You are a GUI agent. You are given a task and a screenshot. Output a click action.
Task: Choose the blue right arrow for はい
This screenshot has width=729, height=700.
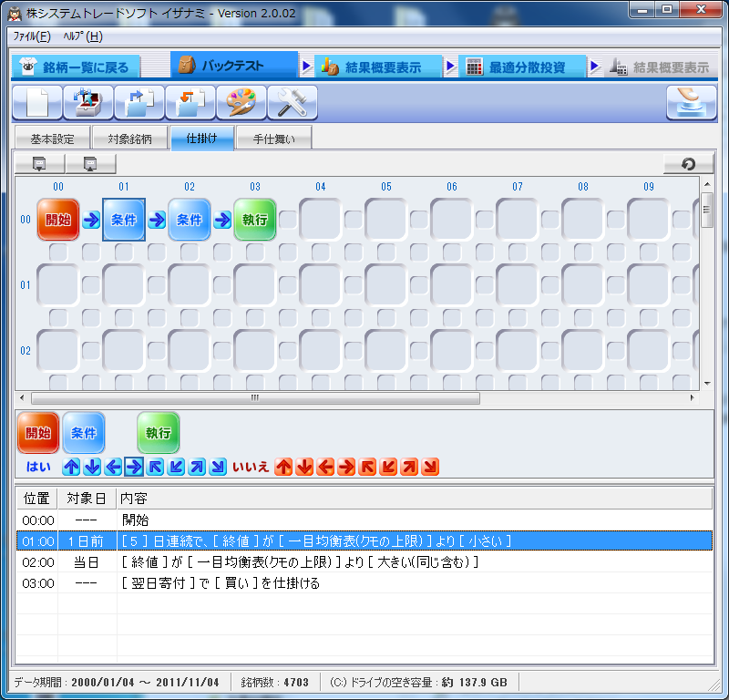(134, 467)
